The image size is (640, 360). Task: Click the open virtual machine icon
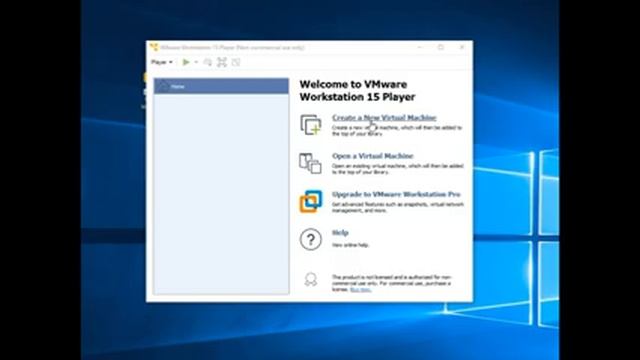tap(310, 163)
